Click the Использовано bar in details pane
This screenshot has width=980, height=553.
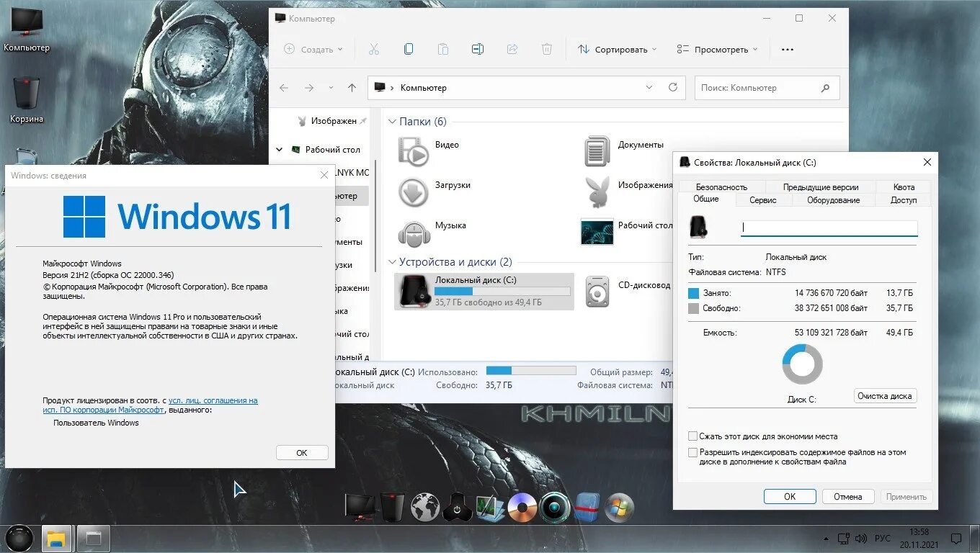(x=531, y=371)
